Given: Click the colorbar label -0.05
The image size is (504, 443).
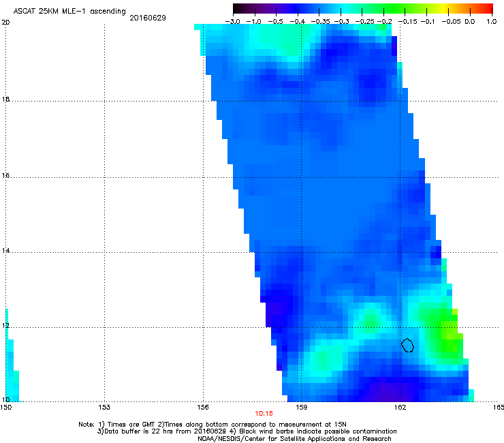Looking at the screenshot, I should tap(452, 22).
